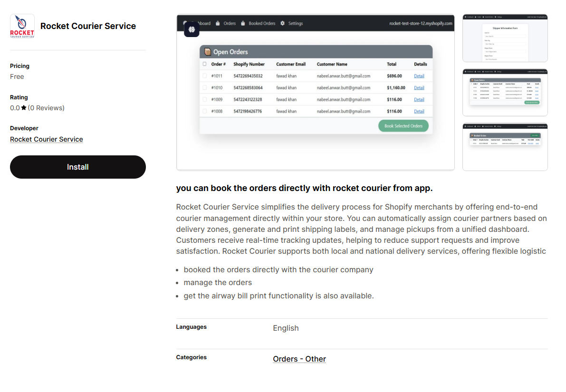
Task: Check the box for order #1010
Action: pyautogui.click(x=205, y=88)
